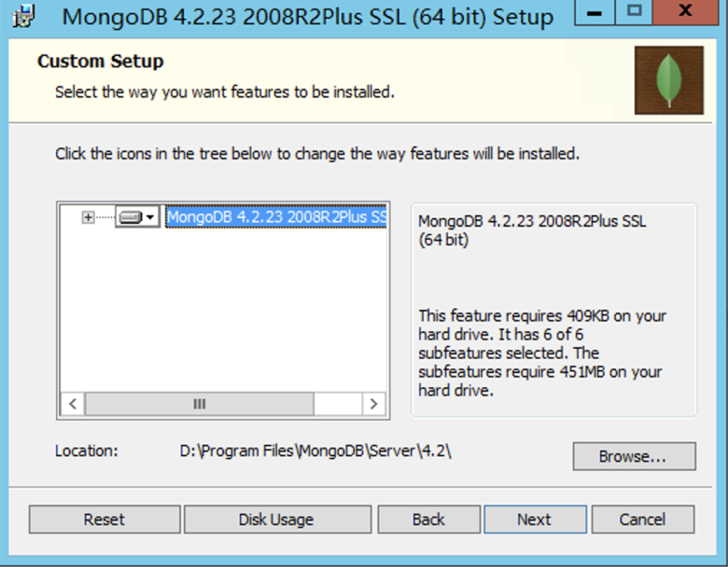Viewport: 728px width, 567px height.
Task: Go Back to the previous setup step
Action: [x=428, y=519]
